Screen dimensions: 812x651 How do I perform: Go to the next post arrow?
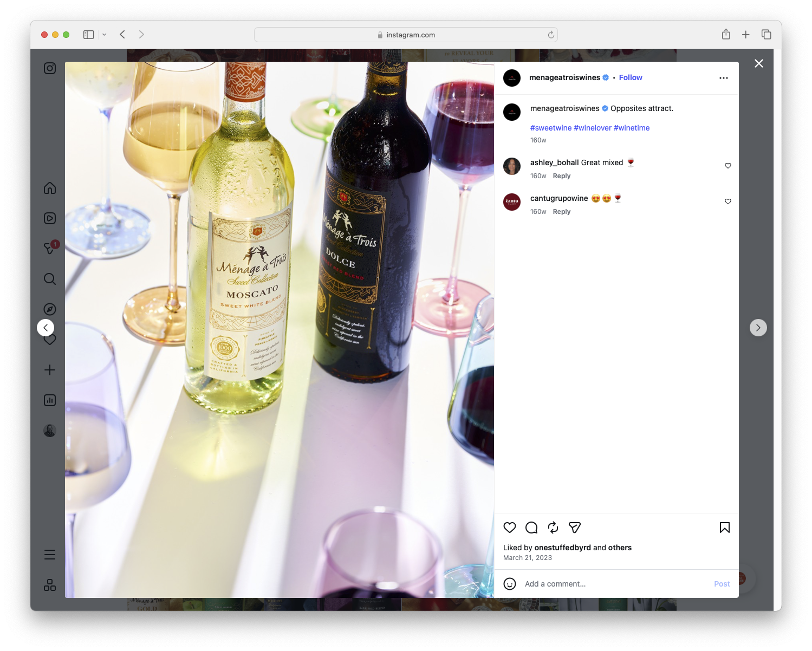758,328
